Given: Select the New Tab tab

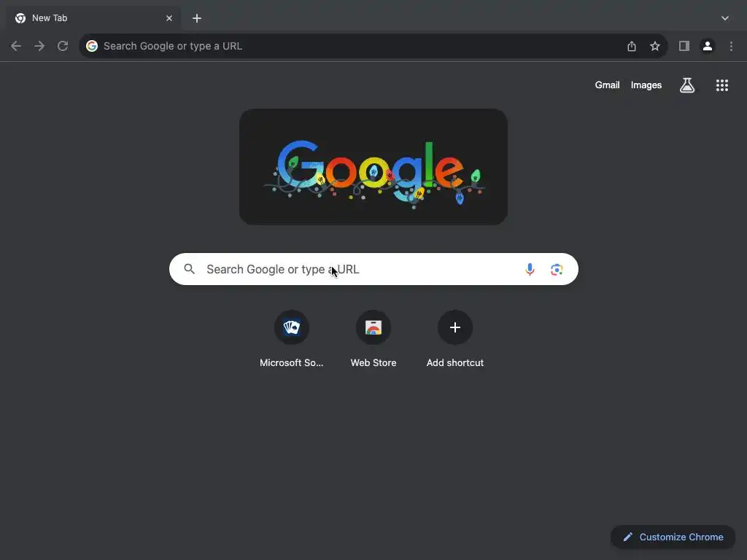Looking at the screenshot, I should pyautogui.click(x=93, y=18).
